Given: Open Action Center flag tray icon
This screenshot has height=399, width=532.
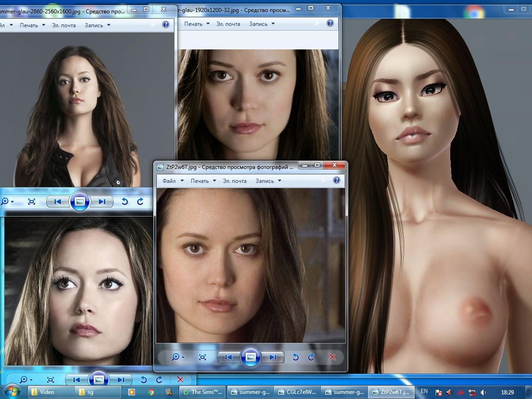Looking at the screenshot, I should click(438, 393).
